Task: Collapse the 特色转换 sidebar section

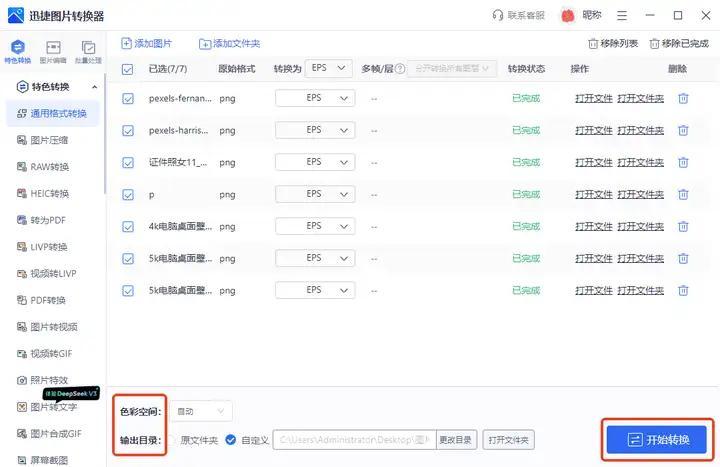Action: click(x=95, y=87)
